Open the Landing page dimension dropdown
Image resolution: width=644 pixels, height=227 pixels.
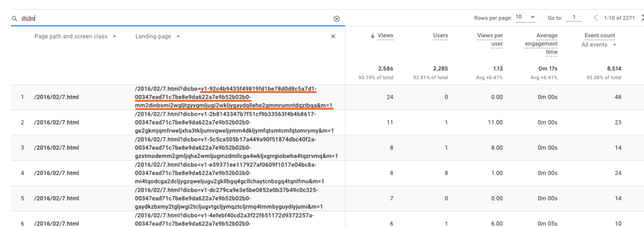(x=178, y=36)
